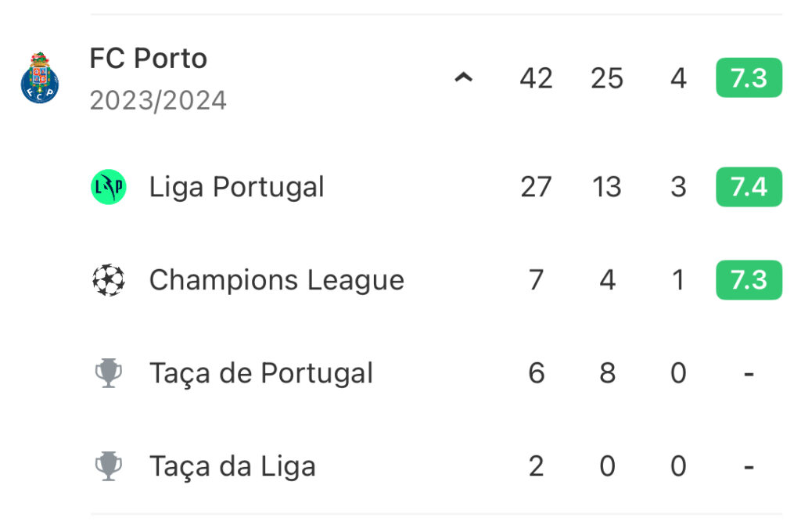
Task: Click the Taça da Liga rating dash
Action: click(749, 467)
